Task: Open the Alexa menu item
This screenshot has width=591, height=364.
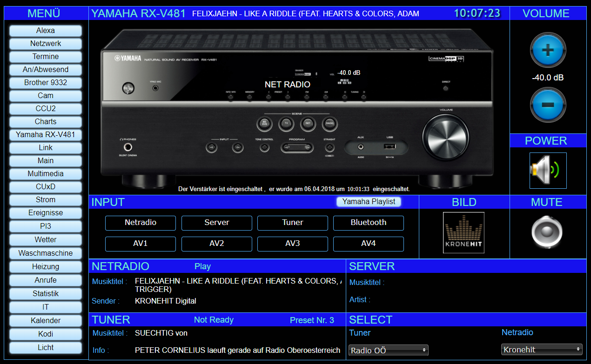Action: (46, 31)
